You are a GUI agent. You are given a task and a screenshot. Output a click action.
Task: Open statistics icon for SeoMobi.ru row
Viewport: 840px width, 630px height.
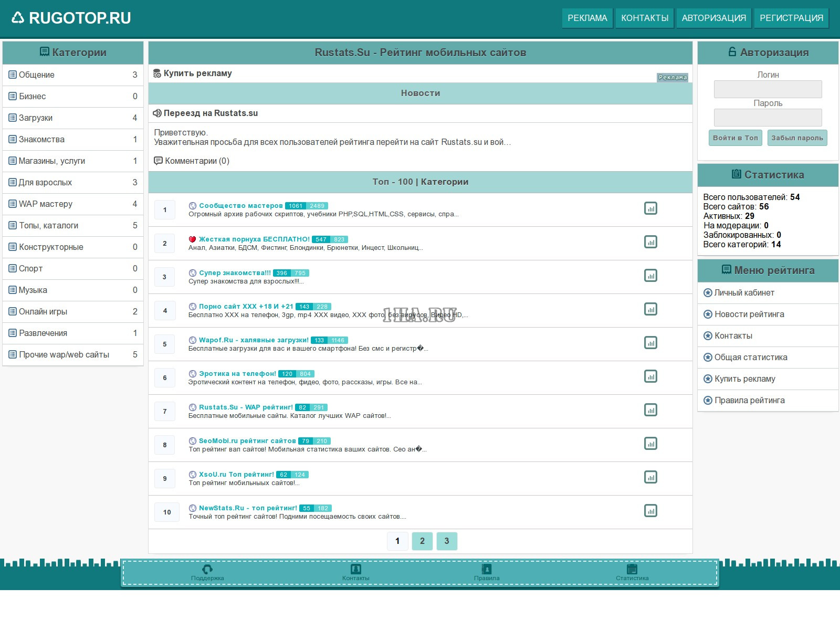pos(650,444)
